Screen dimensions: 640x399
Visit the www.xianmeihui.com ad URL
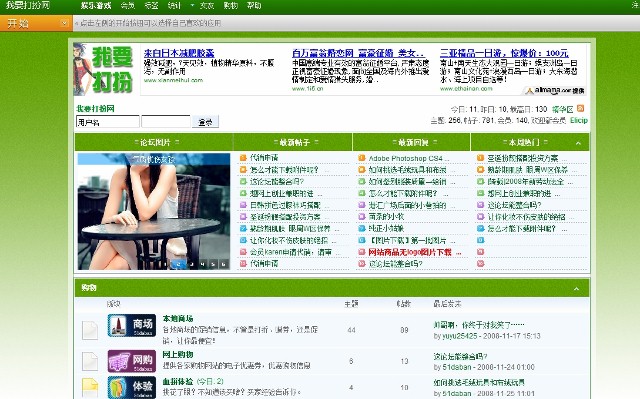[173, 80]
